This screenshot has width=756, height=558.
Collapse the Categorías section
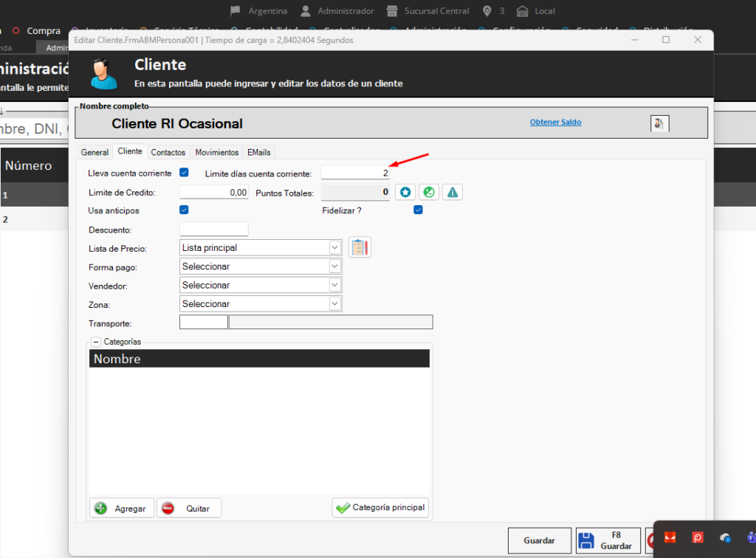click(96, 342)
